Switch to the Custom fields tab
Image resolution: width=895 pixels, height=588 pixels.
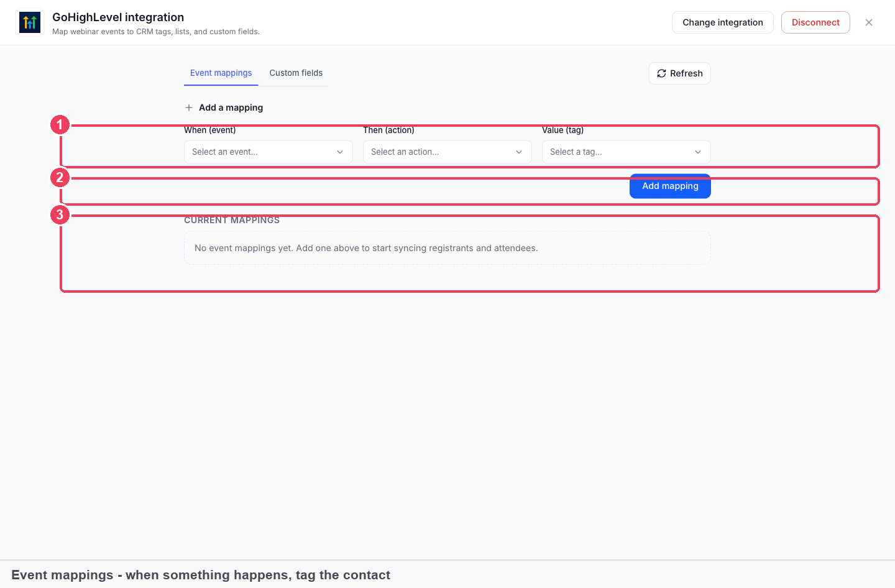click(x=296, y=73)
